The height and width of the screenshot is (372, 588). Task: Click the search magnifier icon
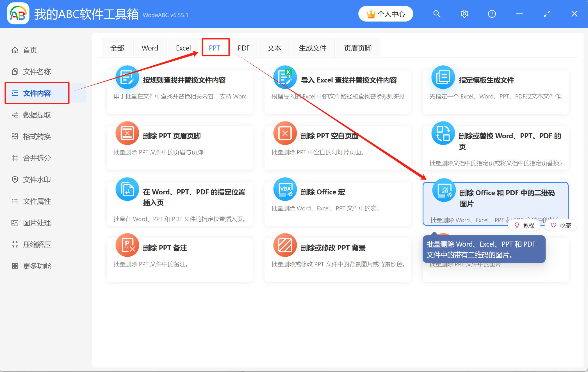437,13
